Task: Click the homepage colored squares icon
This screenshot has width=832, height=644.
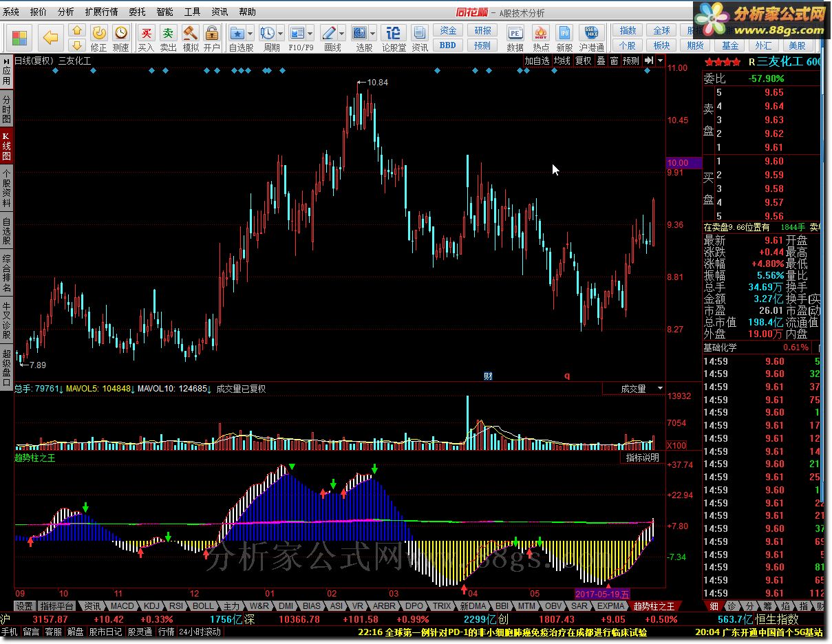Action: coord(20,37)
